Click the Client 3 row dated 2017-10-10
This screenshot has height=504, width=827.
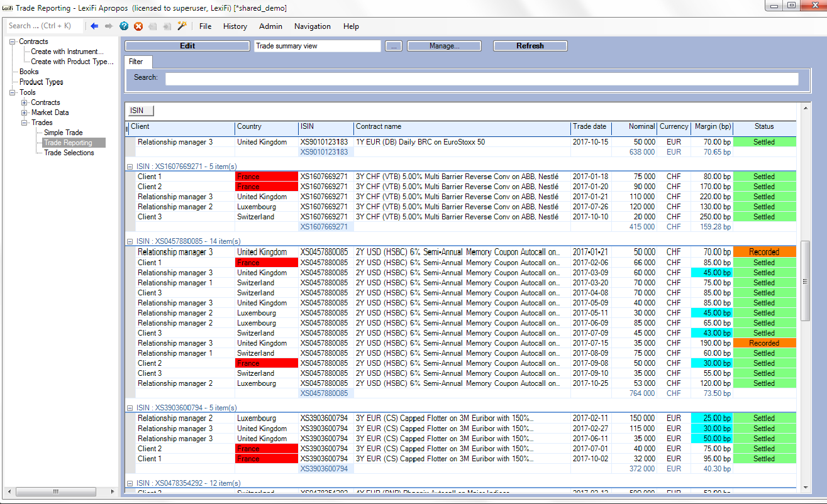pos(460,217)
